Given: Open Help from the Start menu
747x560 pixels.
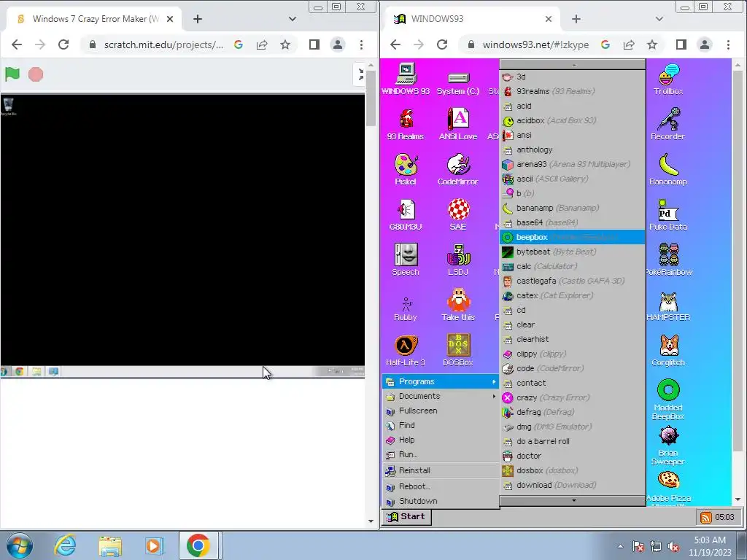Looking at the screenshot, I should point(441,440).
